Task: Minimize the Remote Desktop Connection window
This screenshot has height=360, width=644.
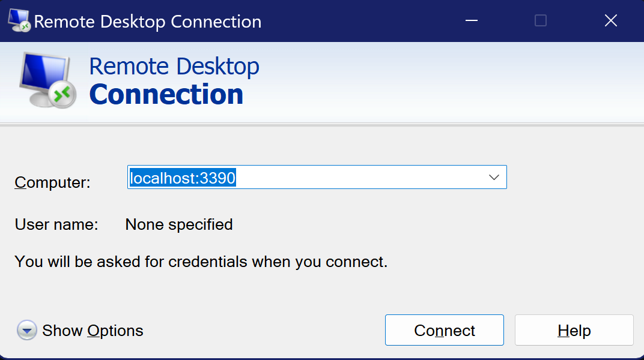Action: point(471,20)
